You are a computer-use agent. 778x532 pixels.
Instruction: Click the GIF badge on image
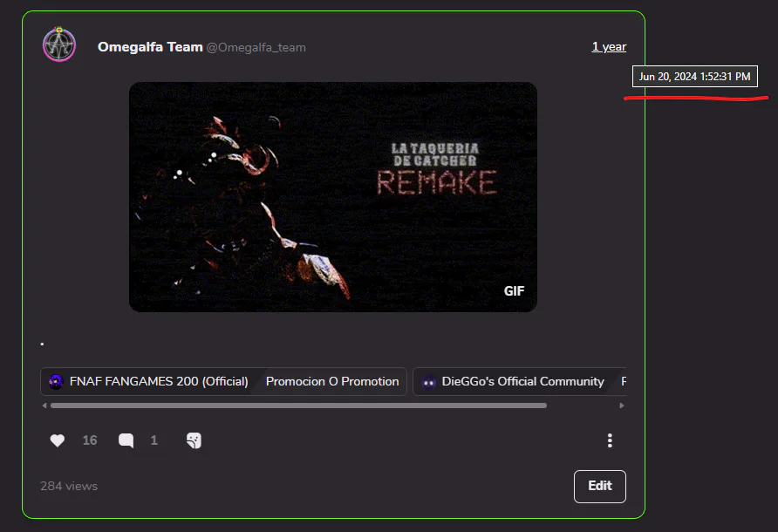(514, 290)
